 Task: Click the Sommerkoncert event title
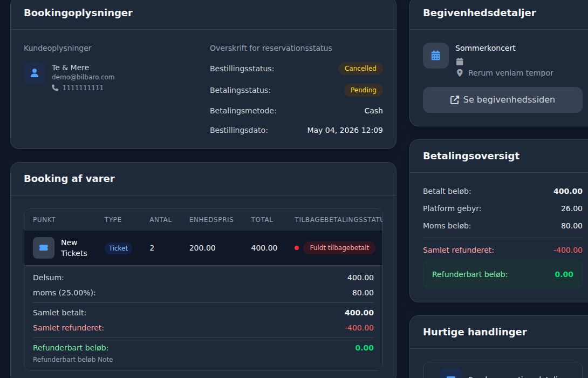(486, 48)
